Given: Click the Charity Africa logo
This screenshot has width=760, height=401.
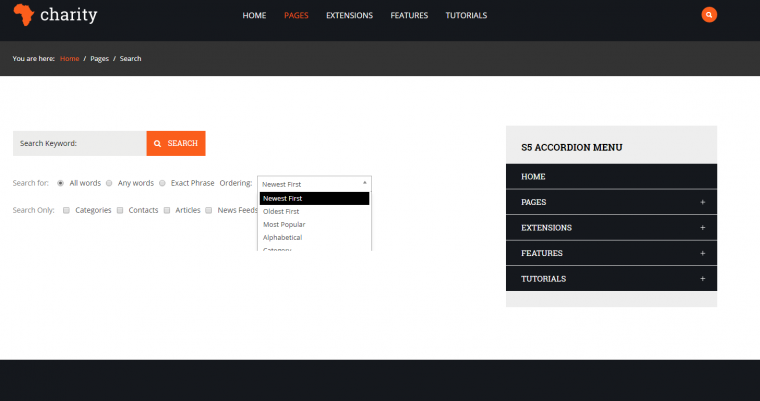Looking at the screenshot, I should [55, 15].
